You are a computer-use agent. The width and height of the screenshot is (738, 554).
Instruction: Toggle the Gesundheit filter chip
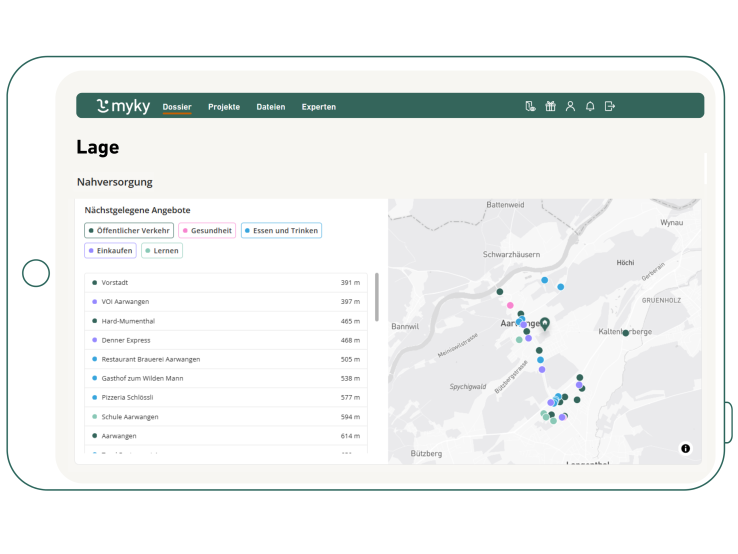[207, 231]
